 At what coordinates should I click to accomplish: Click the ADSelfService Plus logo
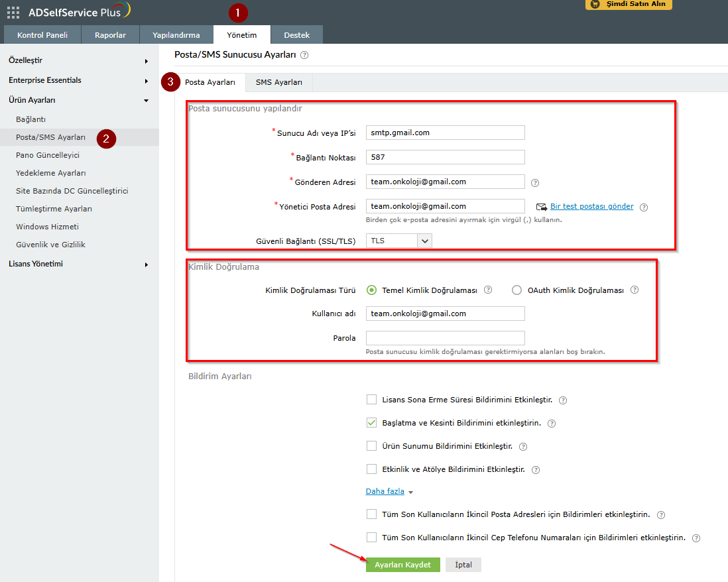(x=80, y=11)
